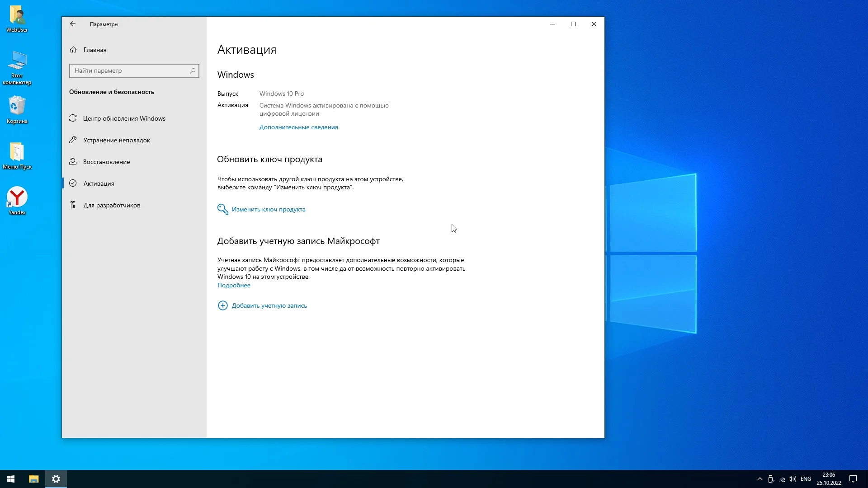Open the notification center icon
The width and height of the screenshot is (868, 488).
pyautogui.click(x=853, y=479)
